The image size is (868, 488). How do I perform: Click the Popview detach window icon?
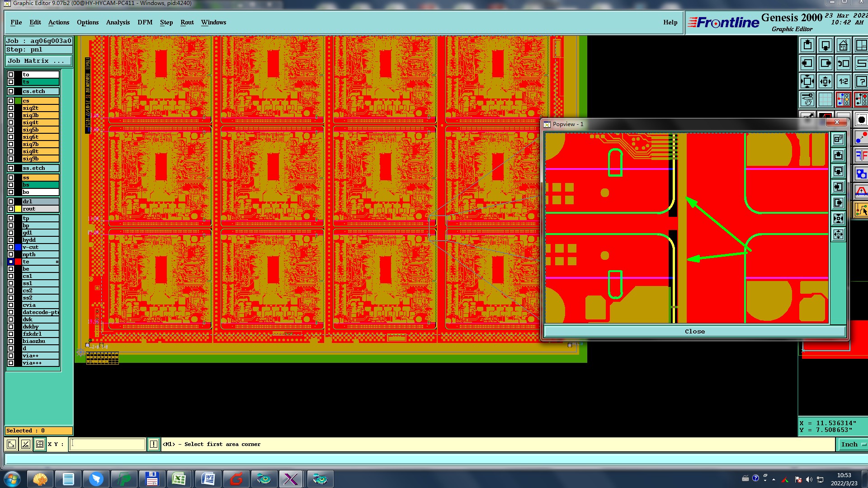(x=839, y=140)
